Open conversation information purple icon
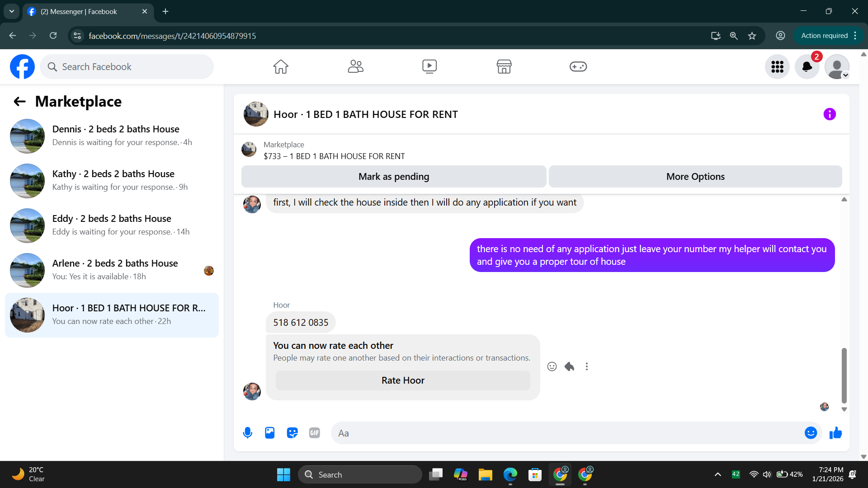Screen dimensions: 868x488 pos(830,114)
